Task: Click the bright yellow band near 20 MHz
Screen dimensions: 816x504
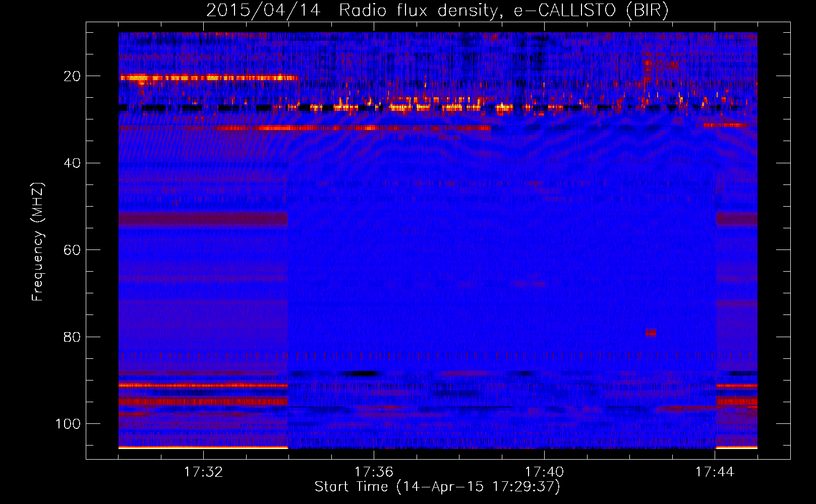Action: click(209, 78)
